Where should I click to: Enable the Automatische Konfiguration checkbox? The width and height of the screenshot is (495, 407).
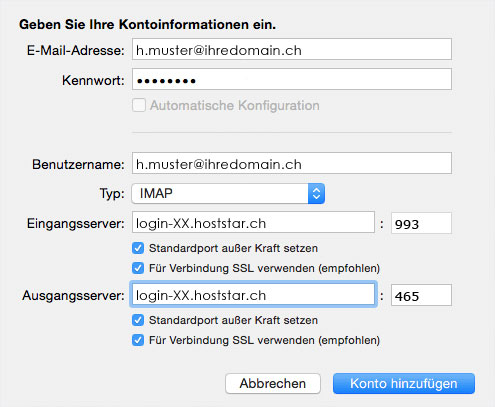pyautogui.click(x=139, y=105)
